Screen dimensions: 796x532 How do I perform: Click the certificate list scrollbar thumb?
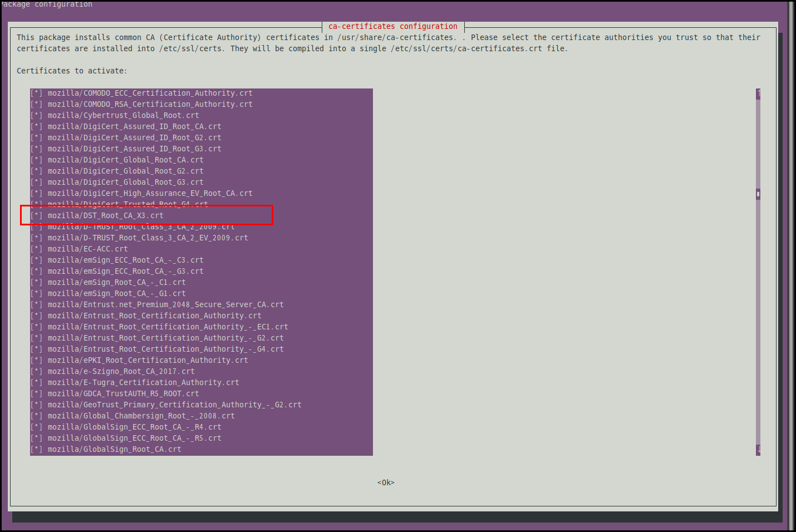pos(758,194)
